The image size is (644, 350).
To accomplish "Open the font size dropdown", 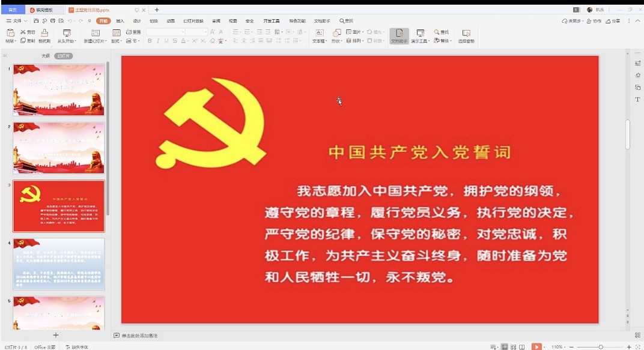I will (x=205, y=32).
